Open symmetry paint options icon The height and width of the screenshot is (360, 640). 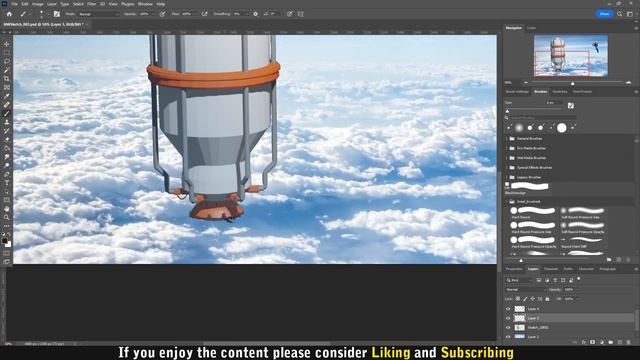(x=301, y=14)
